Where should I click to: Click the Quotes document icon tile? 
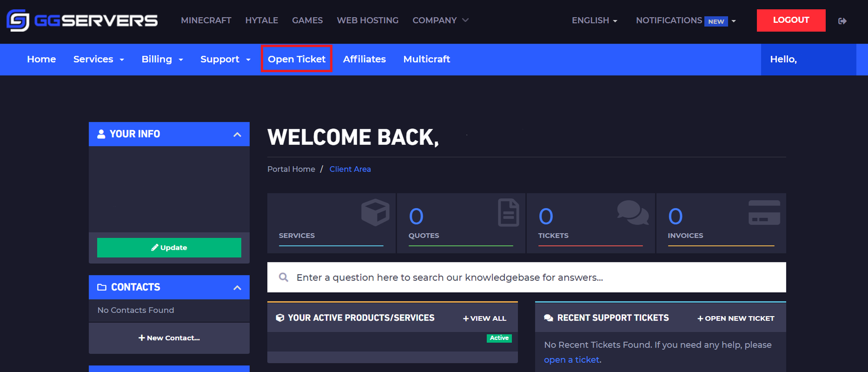coord(508,212)
